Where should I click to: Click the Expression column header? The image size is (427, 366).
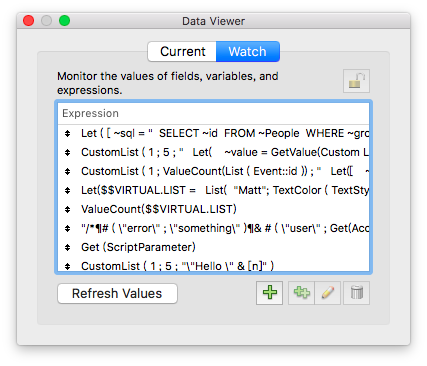[x=213, y=113]
